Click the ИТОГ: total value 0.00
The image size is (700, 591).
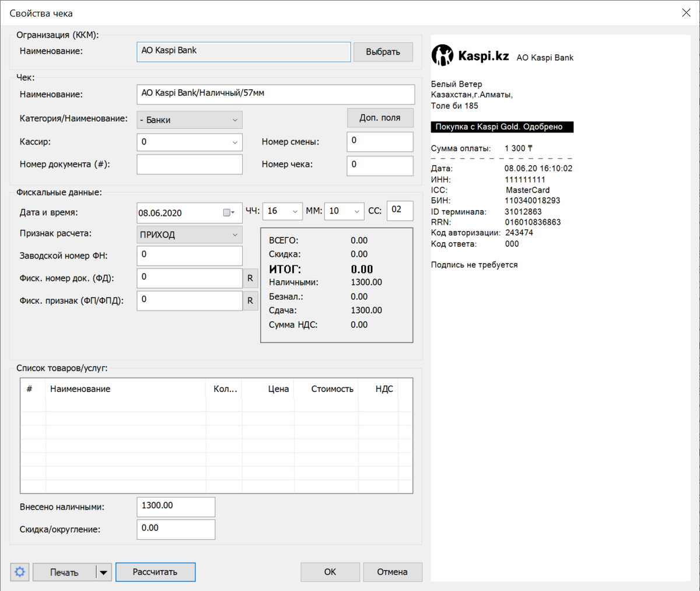click(362, 270)
